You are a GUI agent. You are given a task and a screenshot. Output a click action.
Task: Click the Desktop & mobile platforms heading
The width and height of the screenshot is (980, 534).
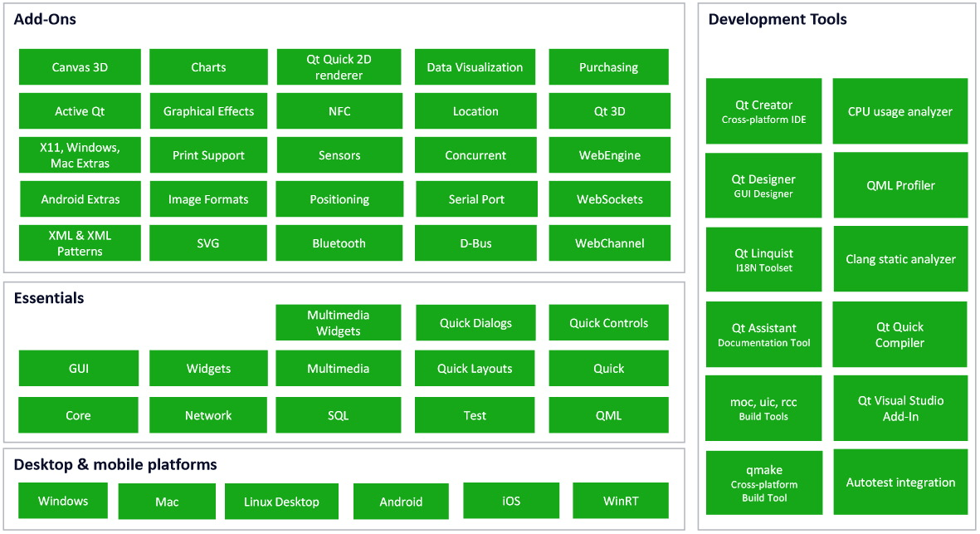pos(115,464)
